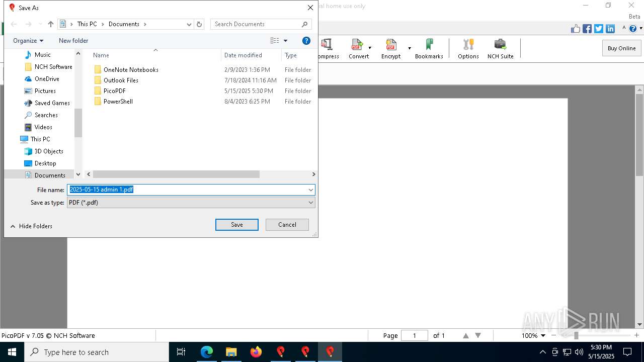Viewport: 644px width, 362px height.
Task: Click the taskbar search box
Action: click(x=97, y=352)
